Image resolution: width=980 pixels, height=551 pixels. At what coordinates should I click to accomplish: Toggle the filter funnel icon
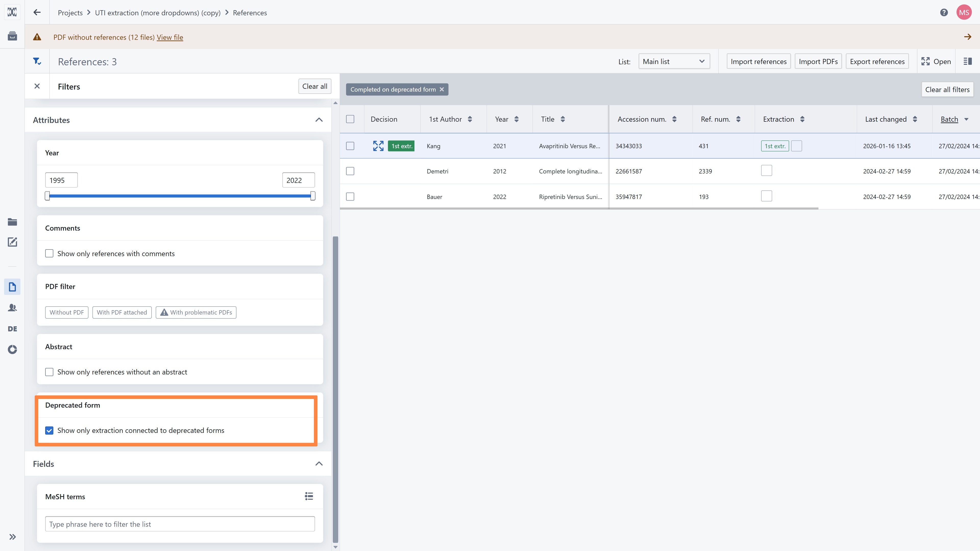tap(37, 61)
